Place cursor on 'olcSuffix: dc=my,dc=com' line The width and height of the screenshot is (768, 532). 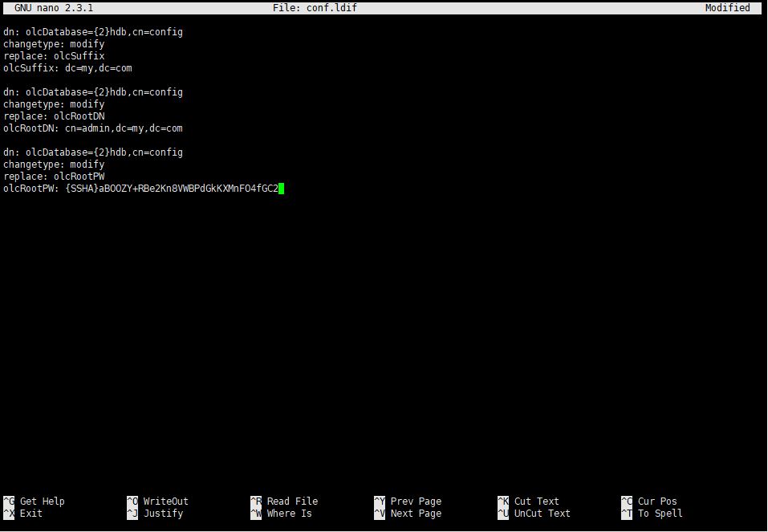67,68
